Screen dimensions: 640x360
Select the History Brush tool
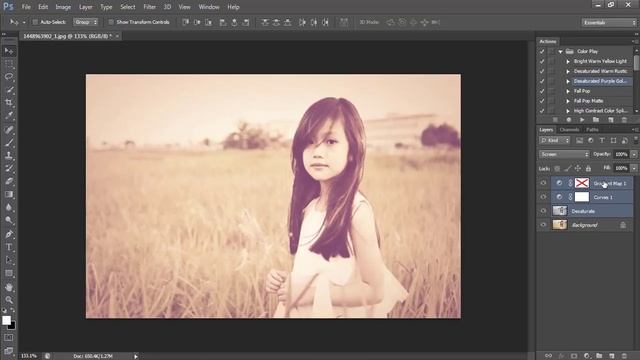[9, 169]
